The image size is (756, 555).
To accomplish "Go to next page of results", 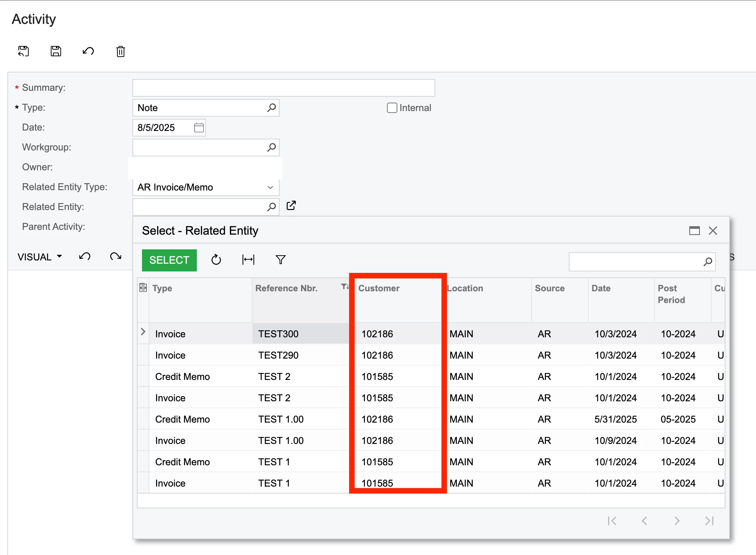I will (x=677, y=521).
